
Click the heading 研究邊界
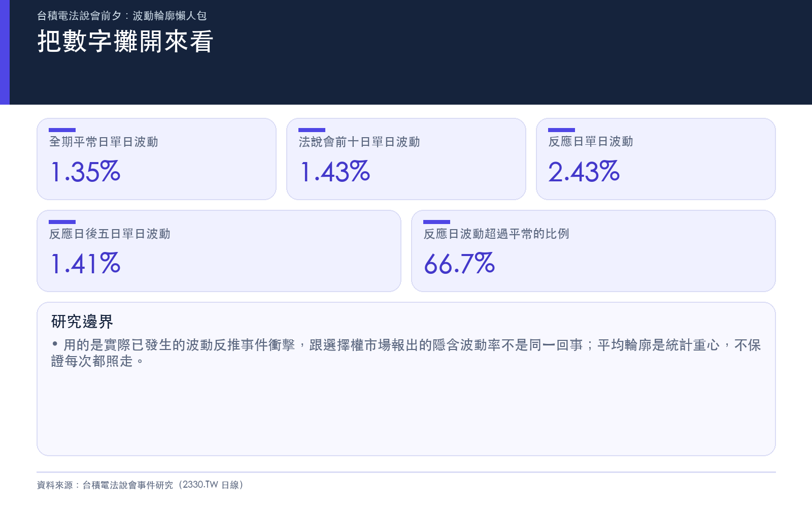click(82, 322)
